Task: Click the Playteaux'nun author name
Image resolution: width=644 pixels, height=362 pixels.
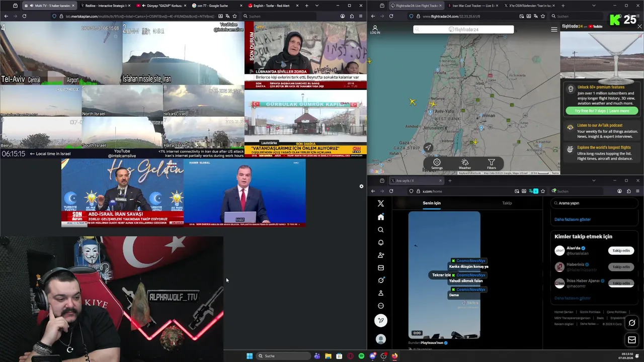Action: (432, 343)
